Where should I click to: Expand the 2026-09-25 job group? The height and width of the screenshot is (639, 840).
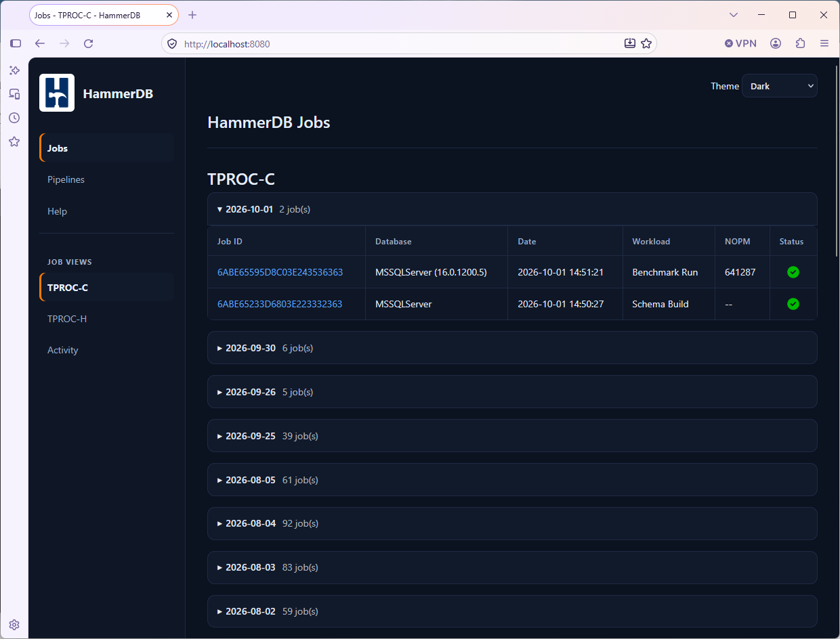coord(512,436)
